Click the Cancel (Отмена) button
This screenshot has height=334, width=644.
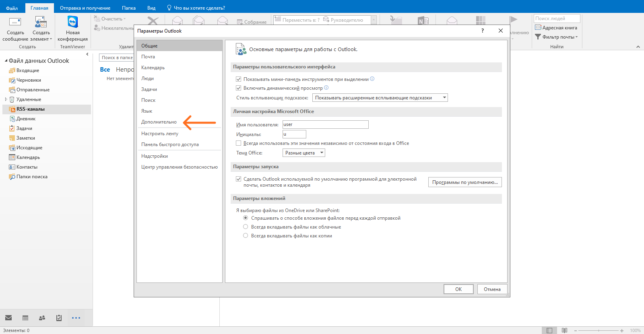492,289
